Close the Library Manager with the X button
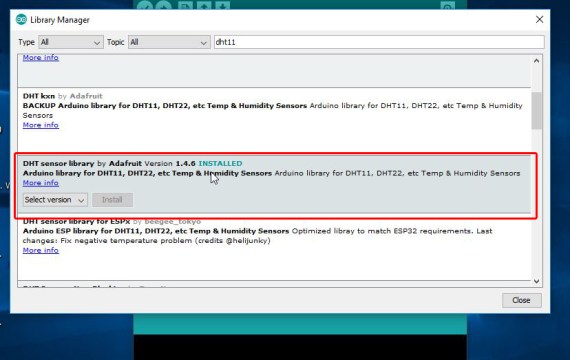 539,19
